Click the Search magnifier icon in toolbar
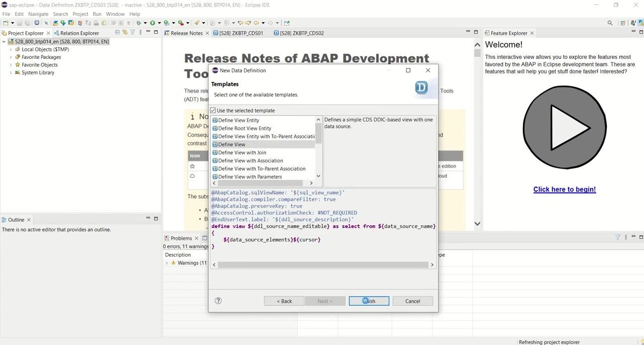 pyautogui.click(x=610, y=23)
